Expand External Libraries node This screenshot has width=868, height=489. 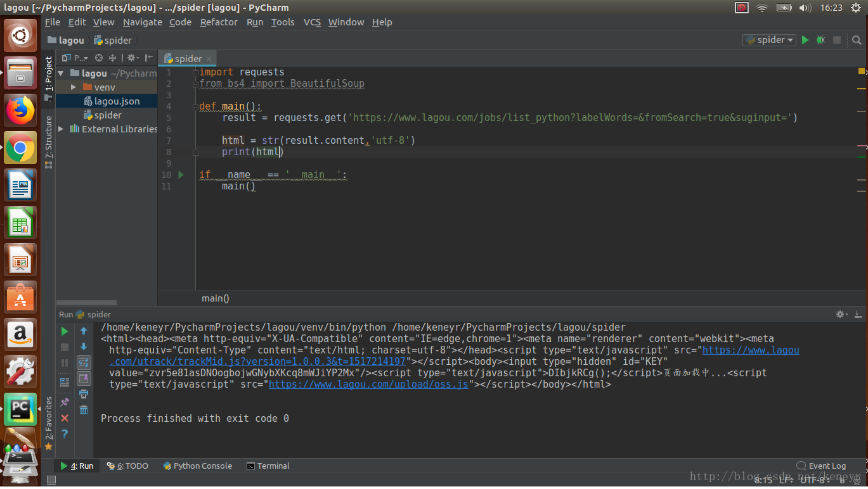pyautogui.click(x=61, y=129)
